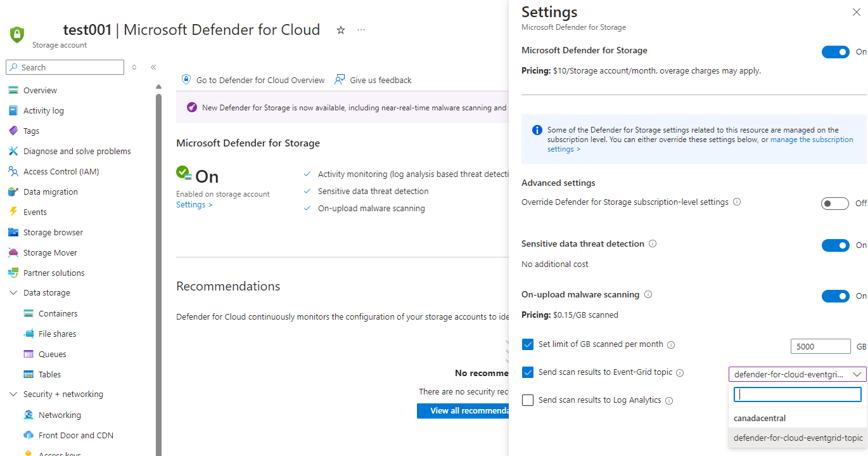Uncheck Set limit of GB scanned per month
868x456 pixels.
point(528,344)
